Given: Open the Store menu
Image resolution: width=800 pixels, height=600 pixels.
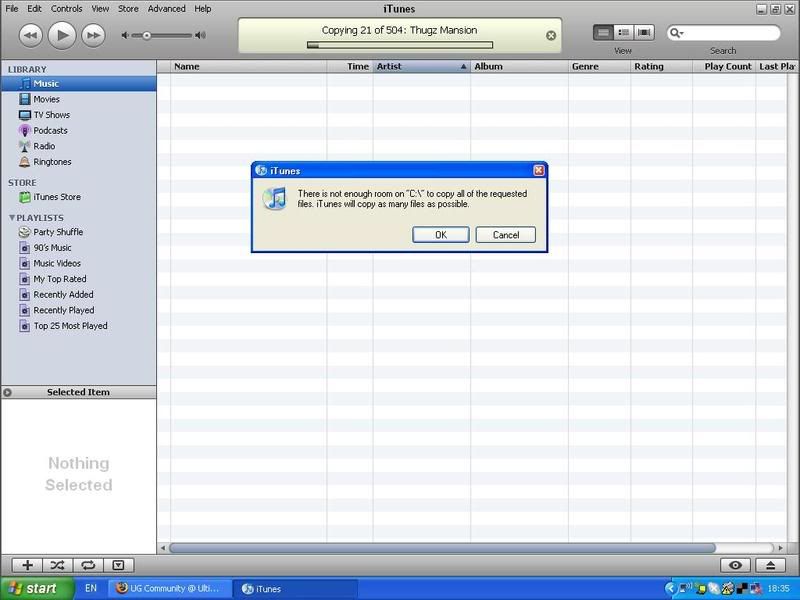Looking at the screenshot, I should [128, 9].
